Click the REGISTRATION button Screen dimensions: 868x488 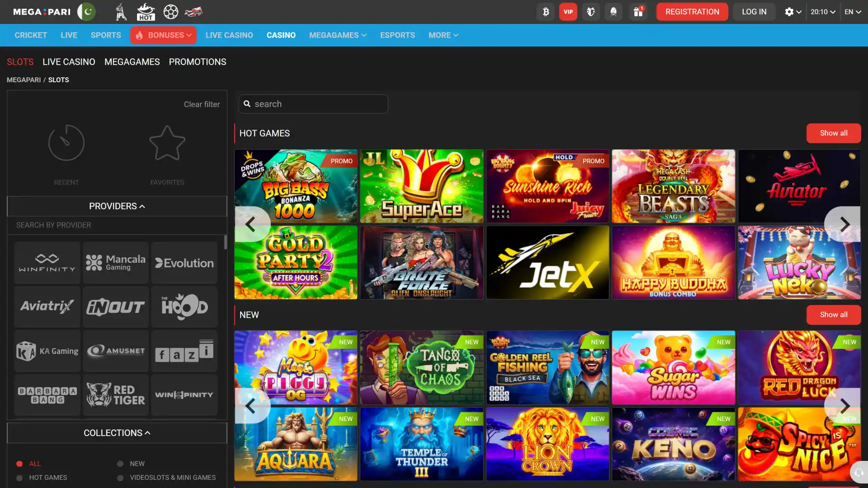692,12
